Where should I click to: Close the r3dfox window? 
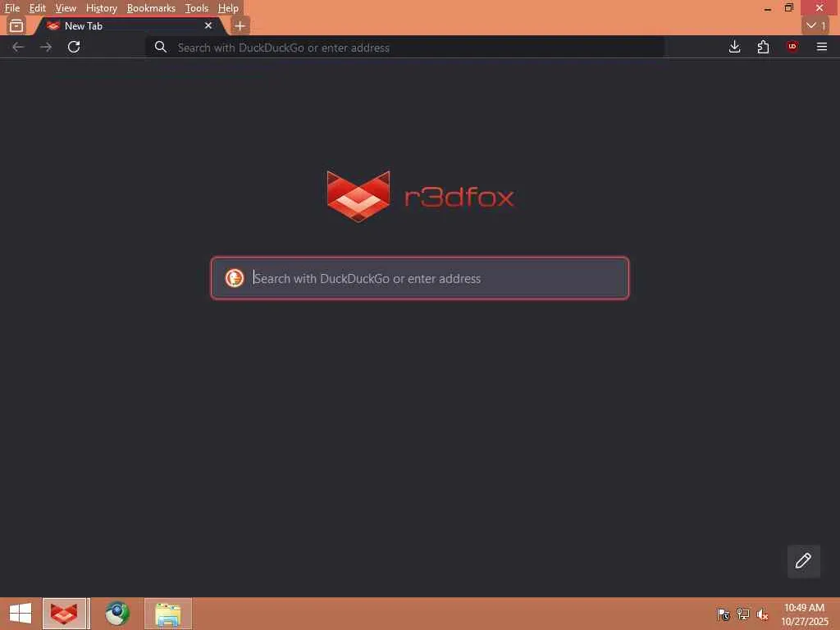(x=819, y=8)
